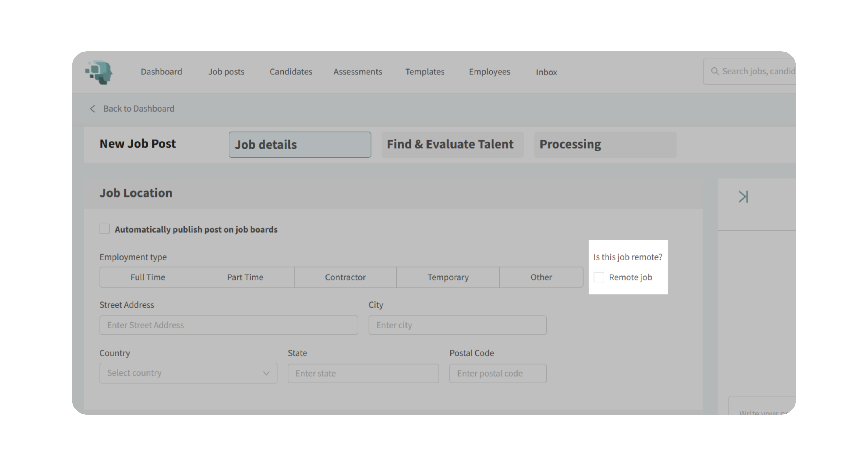Open the Select country dropdown
Image resolution: width=868 pixels, height=466 pixels.
coord(188,373)
